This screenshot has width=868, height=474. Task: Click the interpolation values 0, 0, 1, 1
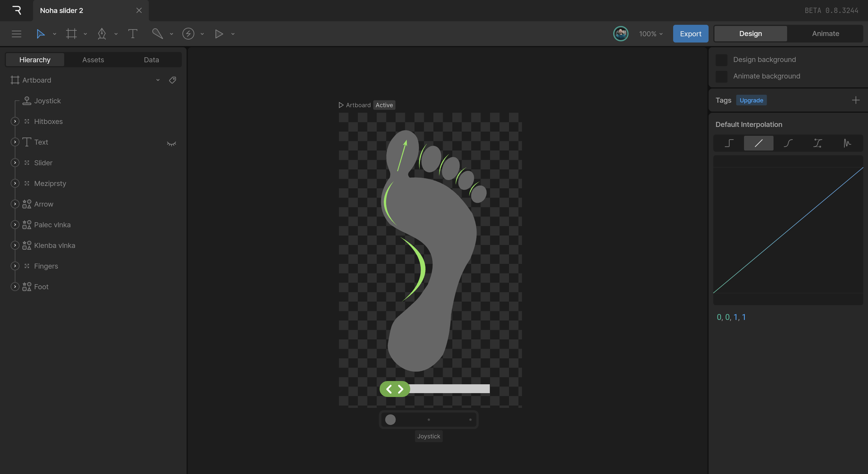pos(731,317)
